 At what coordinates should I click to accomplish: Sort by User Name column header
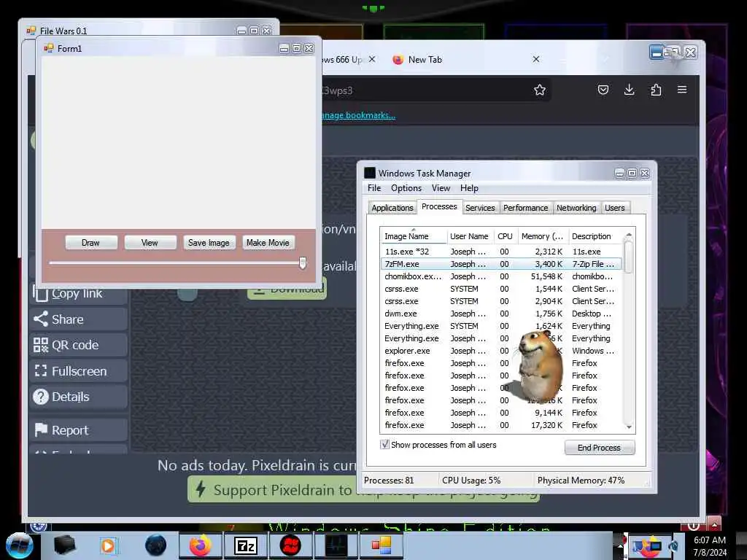(469, 236)
